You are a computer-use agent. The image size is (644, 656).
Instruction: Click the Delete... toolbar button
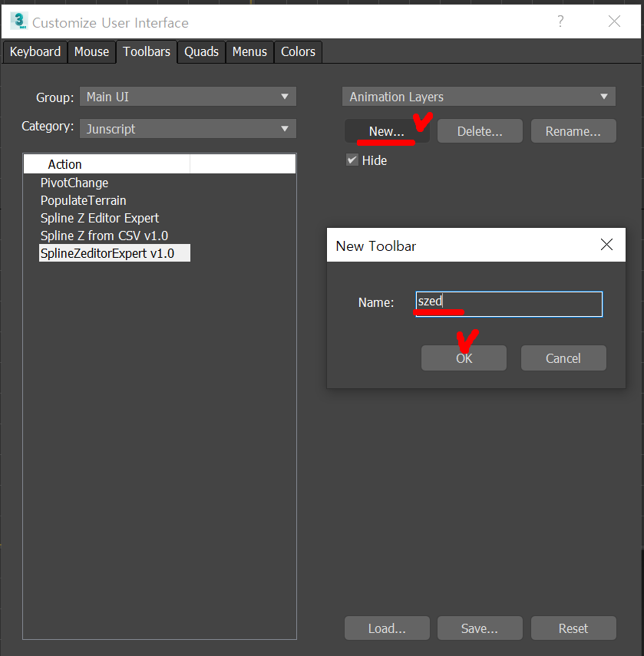(x=480, y=131)
